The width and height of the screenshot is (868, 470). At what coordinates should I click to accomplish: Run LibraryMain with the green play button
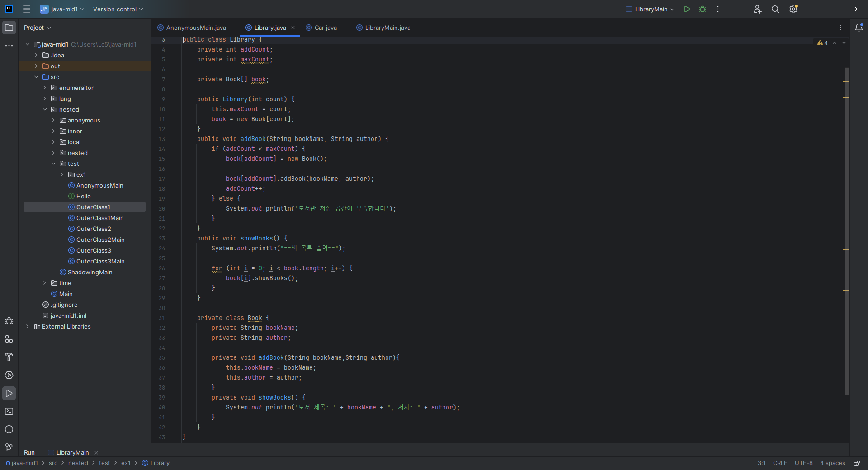point(687,9)
